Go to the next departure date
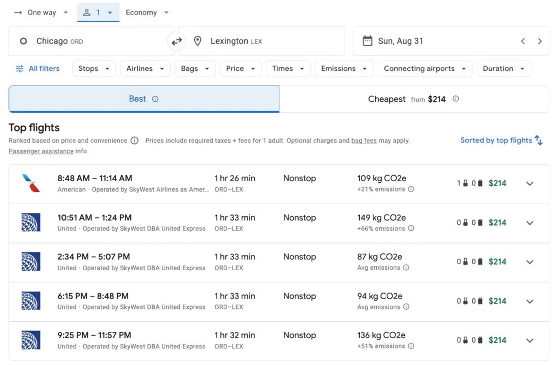This screenshot has width=560, height=365. coord(540,41)
